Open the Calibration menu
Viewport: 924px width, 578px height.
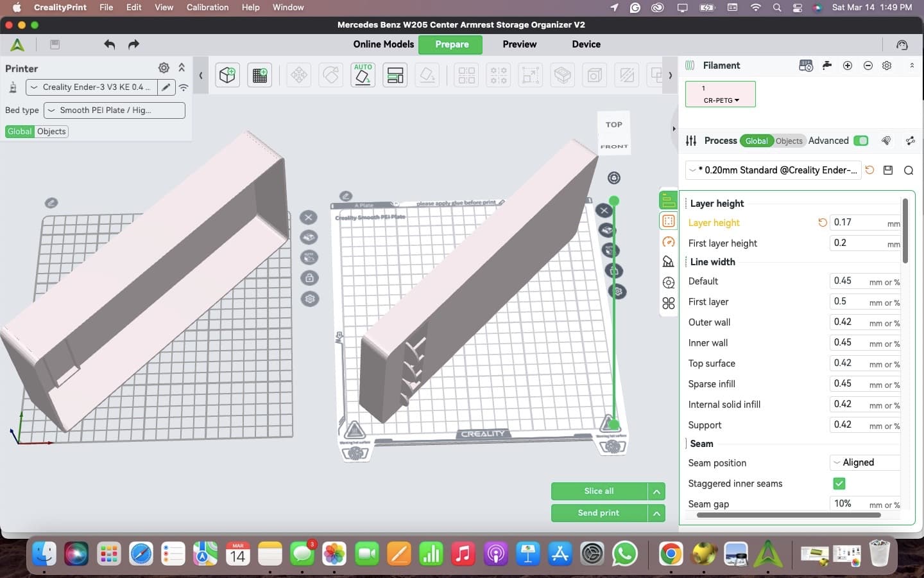pos(207,7)
